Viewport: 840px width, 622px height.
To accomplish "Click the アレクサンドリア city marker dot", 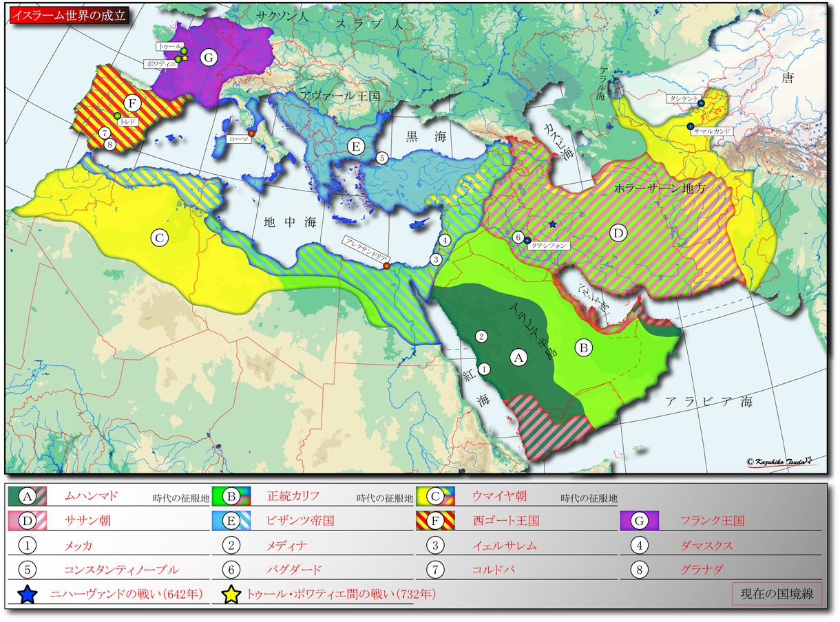I will click(x=386, y=266).
